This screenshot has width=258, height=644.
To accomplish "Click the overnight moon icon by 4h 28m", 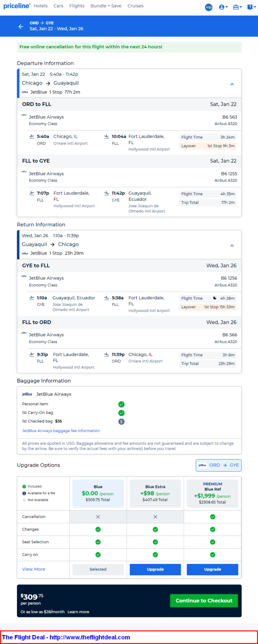I will point(215,298).
